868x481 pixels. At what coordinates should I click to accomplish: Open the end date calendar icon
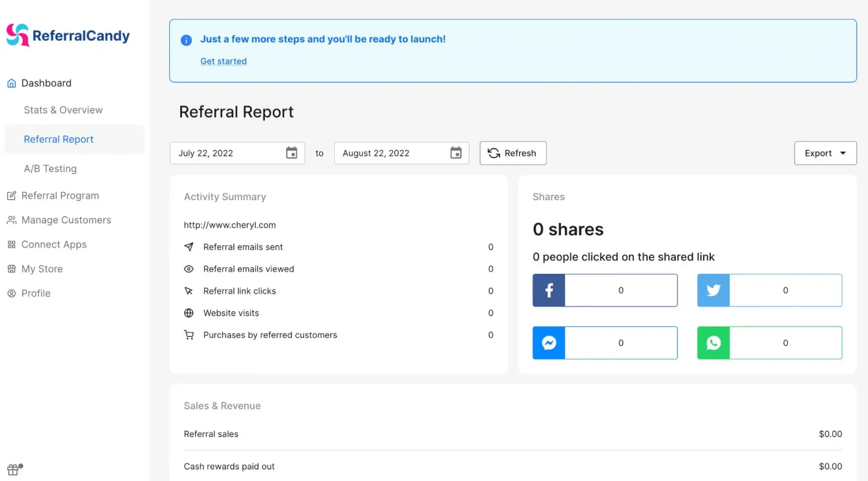click(x=456, y=153)
